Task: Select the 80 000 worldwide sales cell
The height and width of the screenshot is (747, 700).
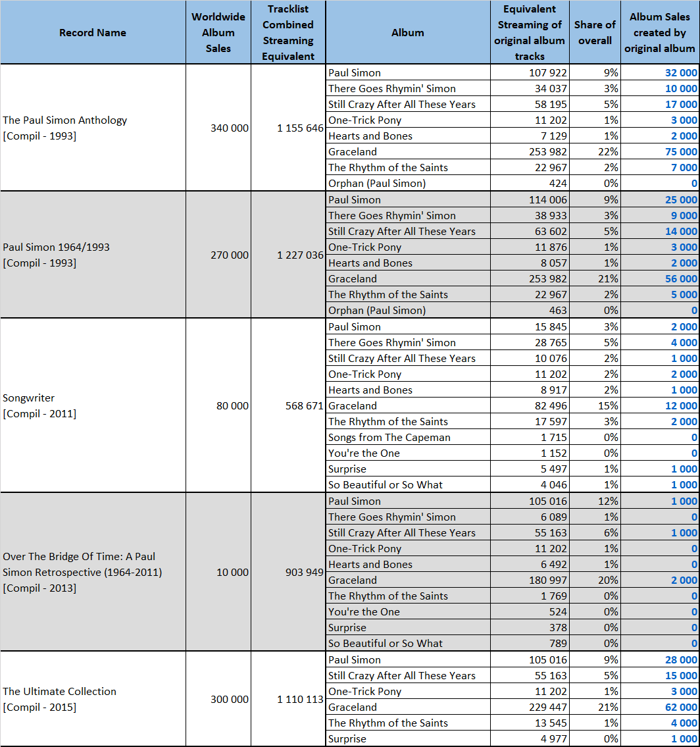Action: (218, 405)
